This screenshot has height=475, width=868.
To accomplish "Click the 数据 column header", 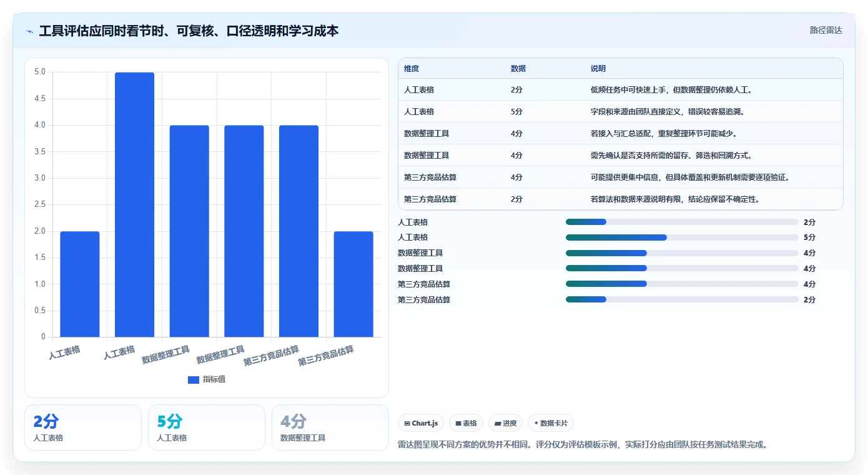I will coord(518,69).
